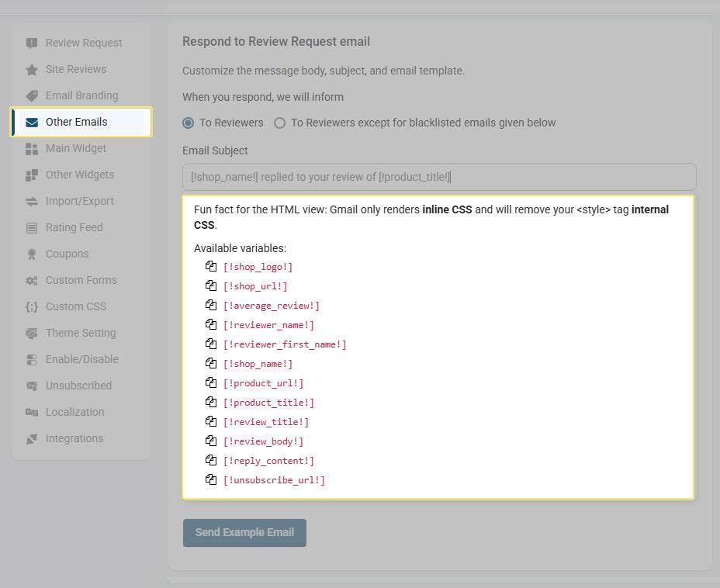Click the Import/Export arrows icon
Screen dimensions: 720x588
[31, 201]
